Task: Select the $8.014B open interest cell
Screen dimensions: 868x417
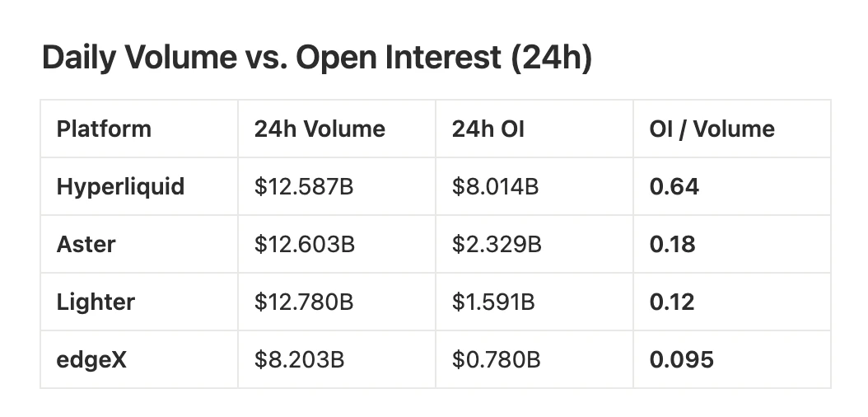Action: click(495, 187)
